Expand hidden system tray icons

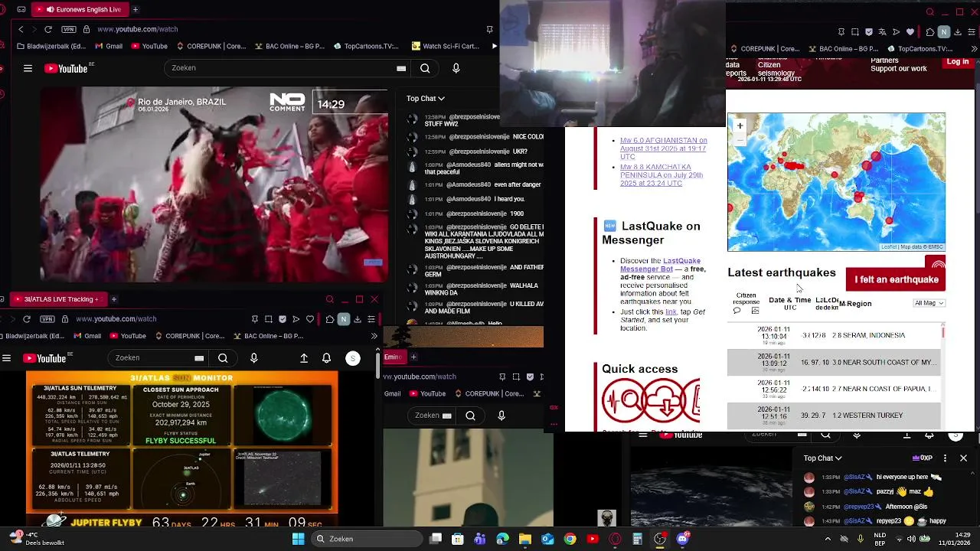[x=828, y=539]
